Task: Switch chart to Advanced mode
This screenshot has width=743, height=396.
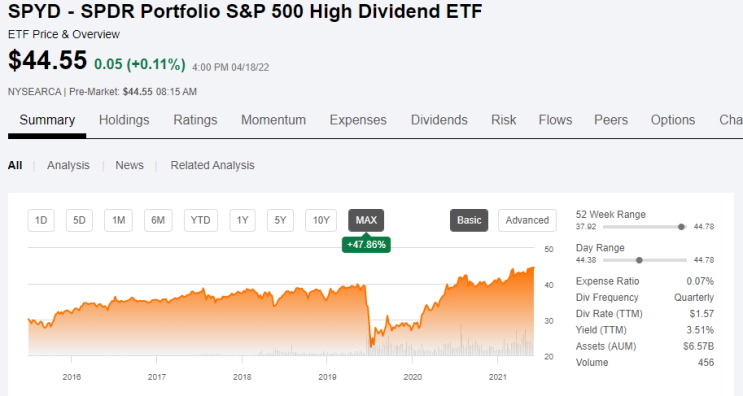Action: [527, 220]
